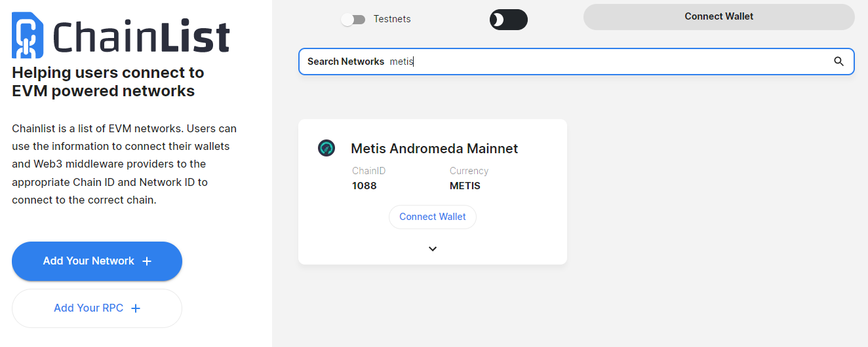Viewport: 868px width, 347px height.
Task: Toggle the dark mode moon switch
Action: tap(509, 20)
